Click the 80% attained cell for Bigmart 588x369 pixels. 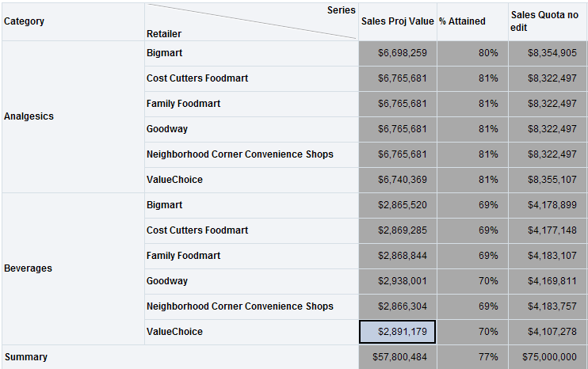click(472, 53)
